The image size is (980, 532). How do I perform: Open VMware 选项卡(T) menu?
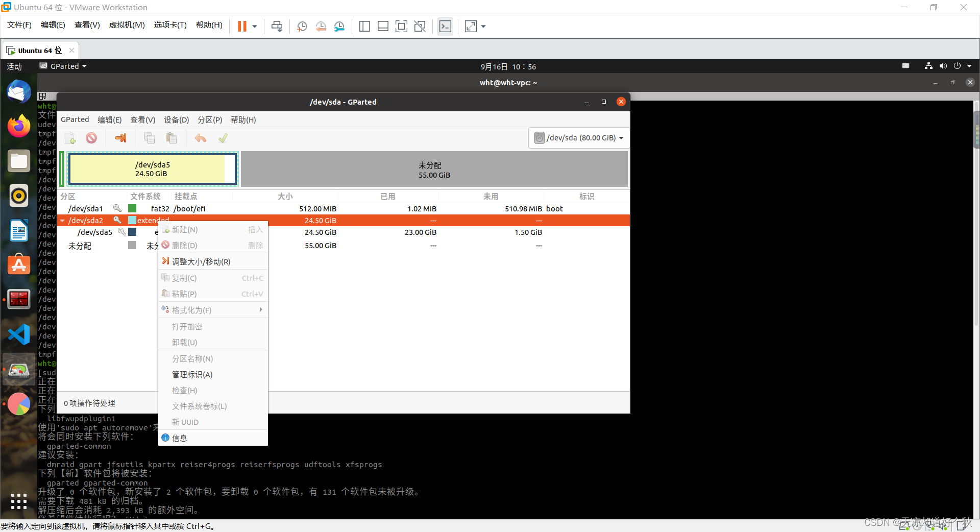pyautogui.click(x=170, y=25)
